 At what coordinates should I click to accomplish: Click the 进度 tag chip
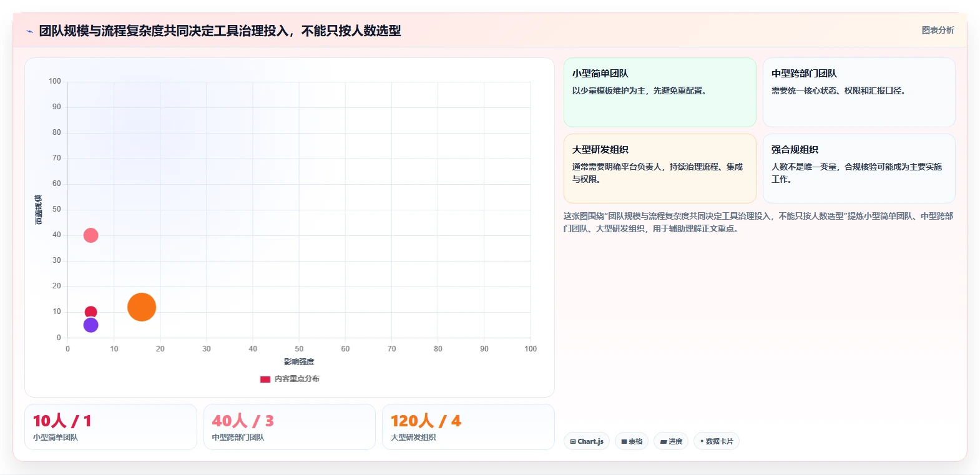pos(671,441)
